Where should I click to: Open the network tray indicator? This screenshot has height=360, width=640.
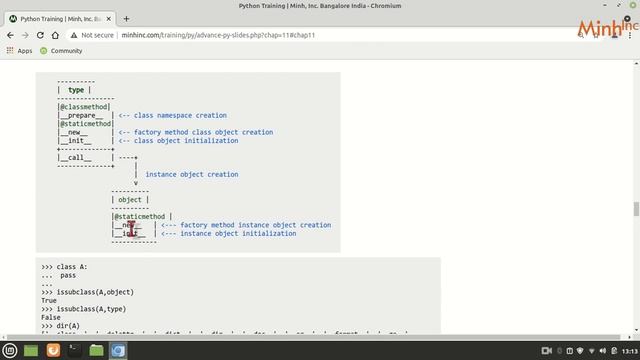(x=591, y=351)
